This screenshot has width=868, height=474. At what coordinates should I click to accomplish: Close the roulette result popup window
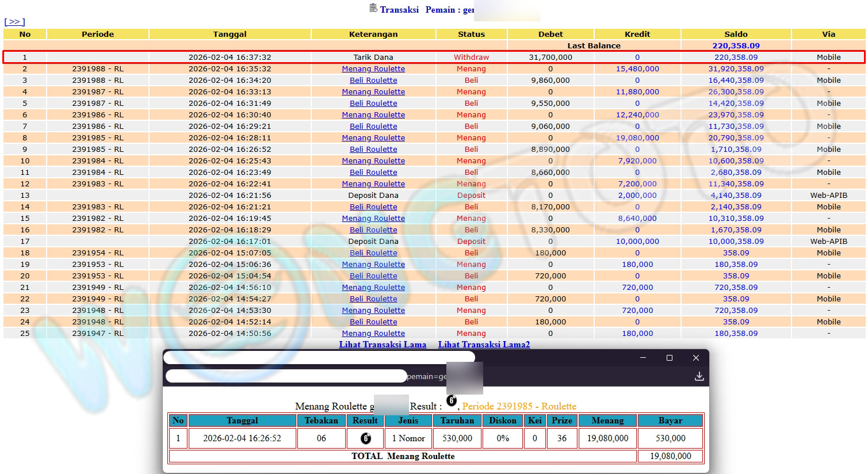coord(695,358)
